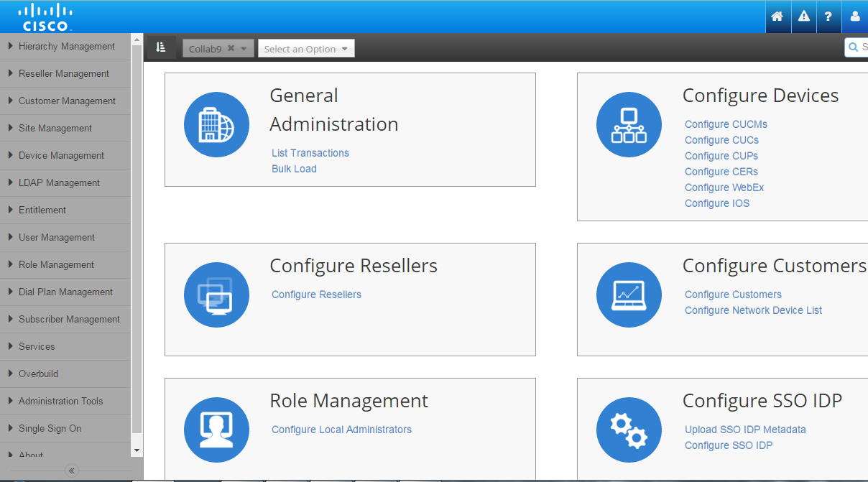Open Subscriber Management menu item
Viewport: 868px width, 482px height.
pos(69,320)
